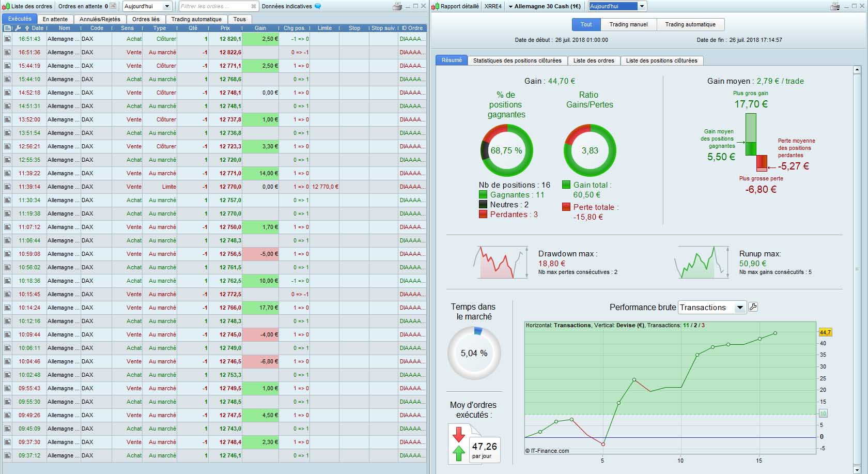The image size is (868, 474).
Task: Click the Données indicatives label
Action: point(287,6)
